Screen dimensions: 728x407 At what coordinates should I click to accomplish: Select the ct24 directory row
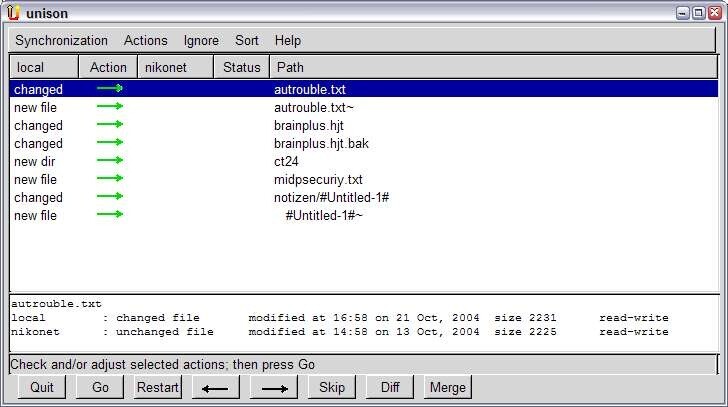point(364,162)
